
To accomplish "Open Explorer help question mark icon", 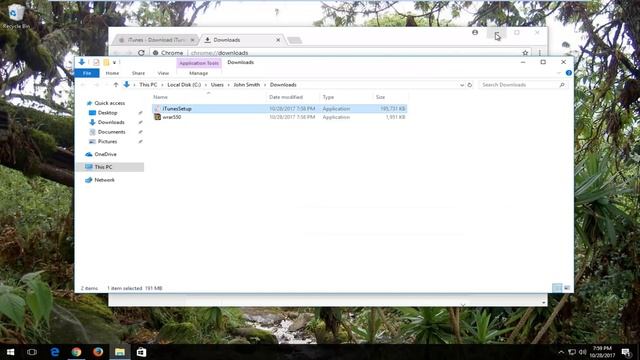I will 569,73.
